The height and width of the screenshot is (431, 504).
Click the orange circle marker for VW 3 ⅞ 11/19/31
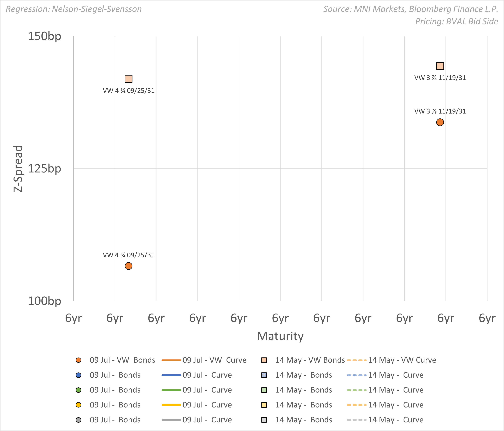[440, 122]
